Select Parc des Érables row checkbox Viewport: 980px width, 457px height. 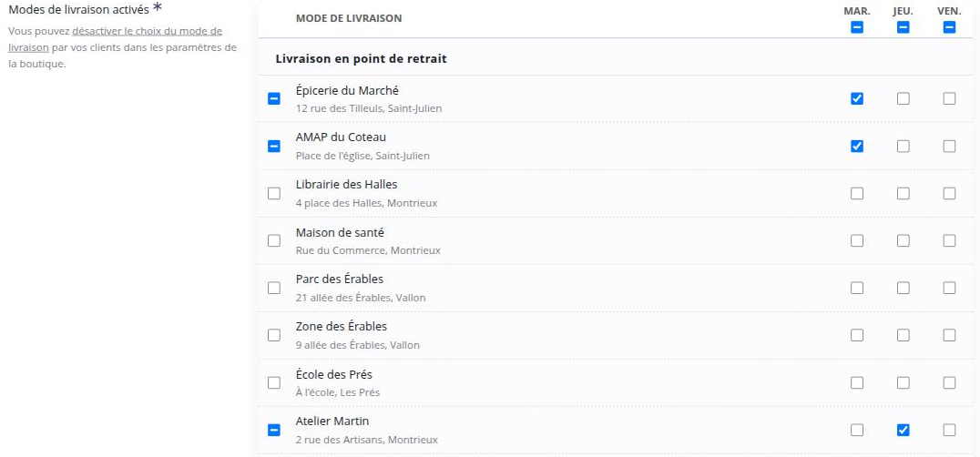click(274, 288)
